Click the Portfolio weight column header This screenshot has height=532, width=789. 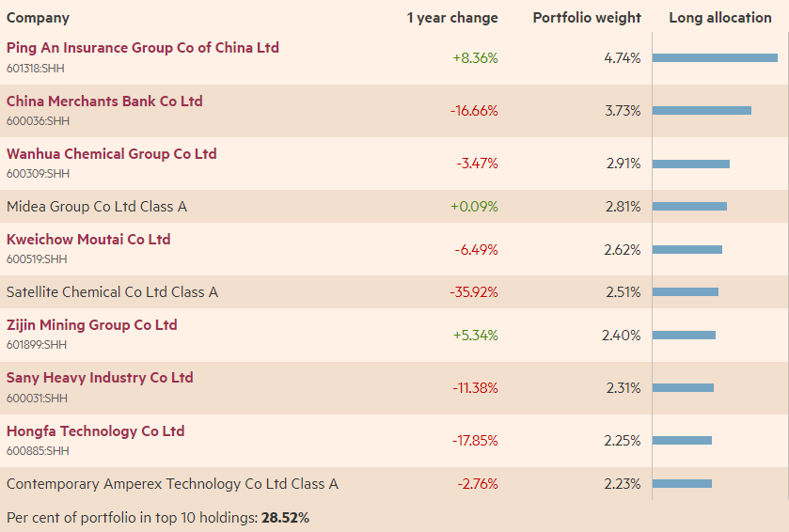pyautogui.click(x=586, y=18)
